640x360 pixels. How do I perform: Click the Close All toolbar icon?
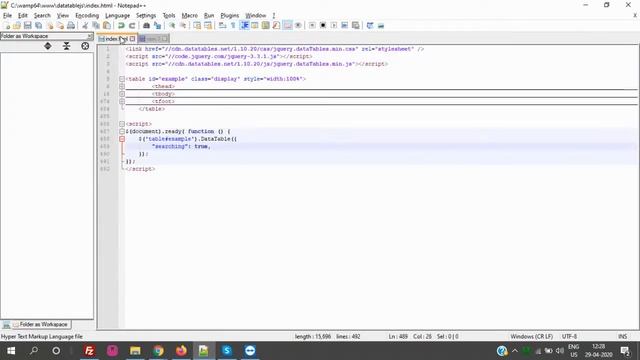coord(60,25)
